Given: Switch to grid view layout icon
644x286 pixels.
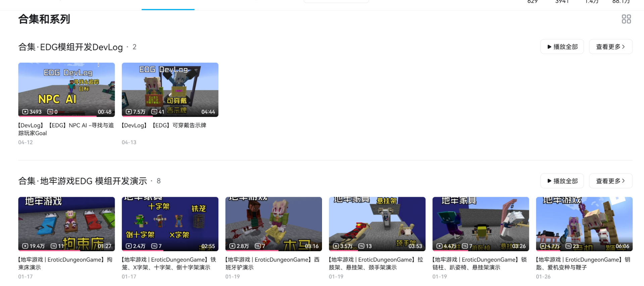Looking at the screenshot, I should 626,19.
